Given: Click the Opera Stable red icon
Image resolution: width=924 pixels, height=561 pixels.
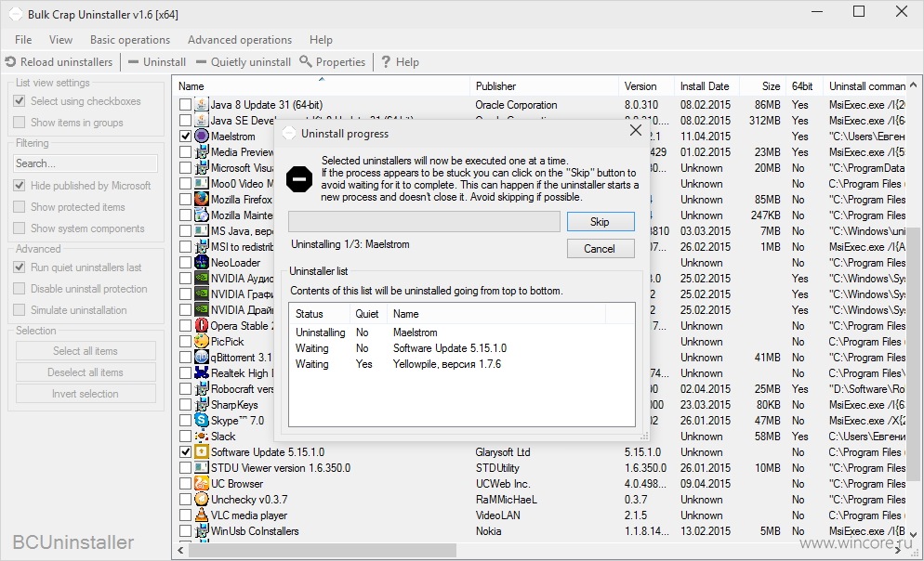Looking at the screenshot, I should (202, 325).
